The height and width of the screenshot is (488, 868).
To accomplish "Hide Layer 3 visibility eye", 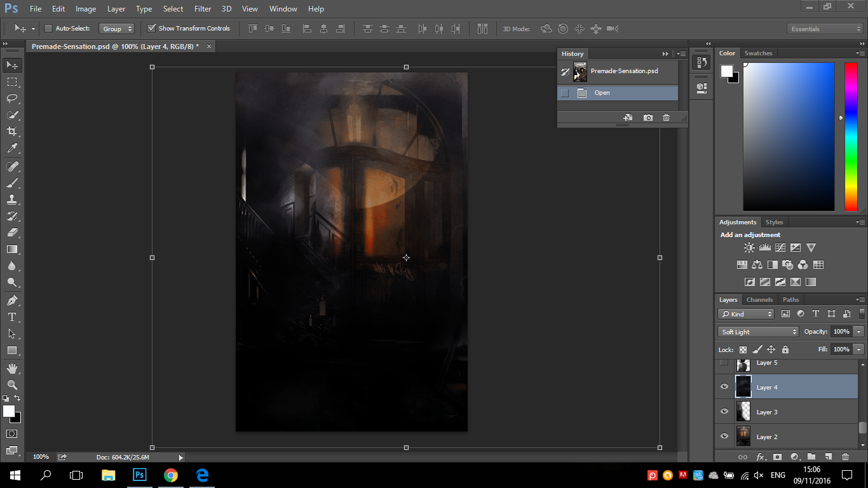I will 724,412.
